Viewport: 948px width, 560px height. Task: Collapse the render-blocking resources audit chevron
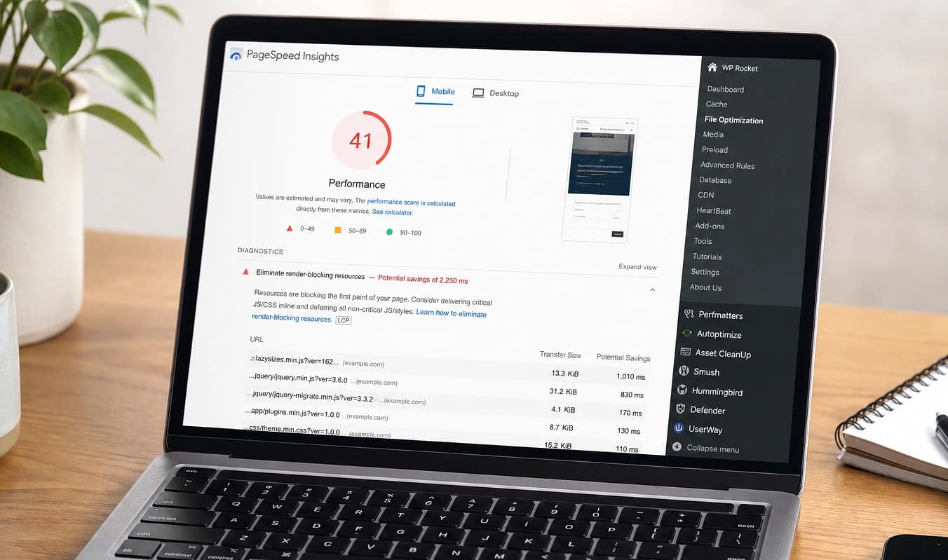tap(652, 289)
